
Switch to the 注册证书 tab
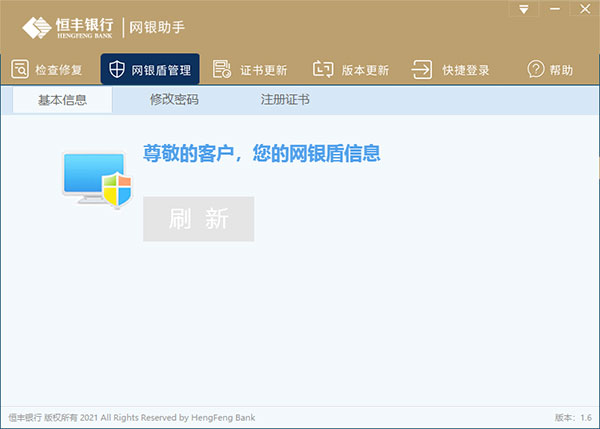[x=285, y=100]
